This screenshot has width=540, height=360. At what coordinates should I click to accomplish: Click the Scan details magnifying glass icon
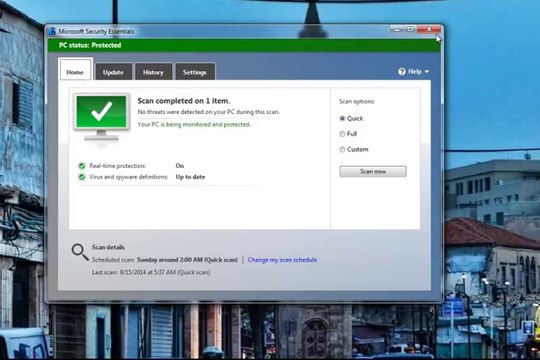(x=80, y=252)
